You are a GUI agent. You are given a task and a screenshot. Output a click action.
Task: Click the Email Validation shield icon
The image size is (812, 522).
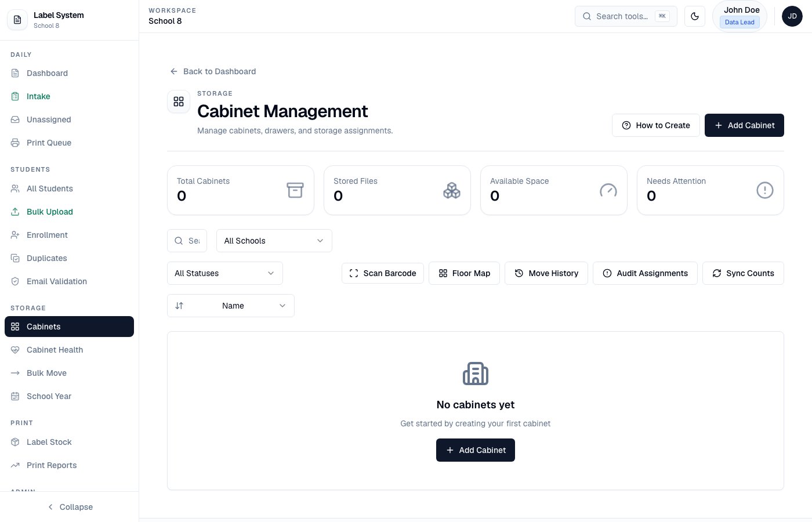pyautogui.click(x=15, y=281)
